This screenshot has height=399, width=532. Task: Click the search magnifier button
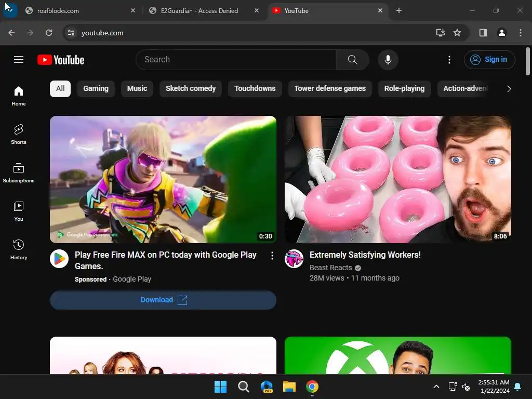[353, 60]
